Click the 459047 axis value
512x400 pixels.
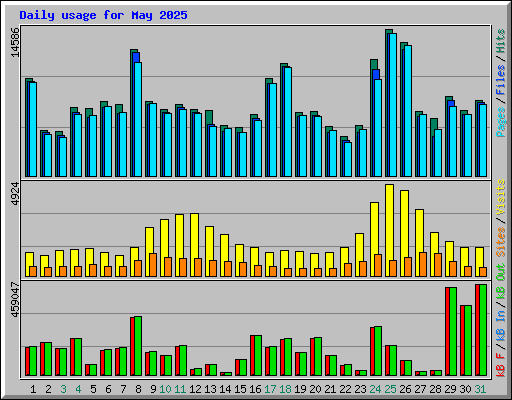point(15,300)
